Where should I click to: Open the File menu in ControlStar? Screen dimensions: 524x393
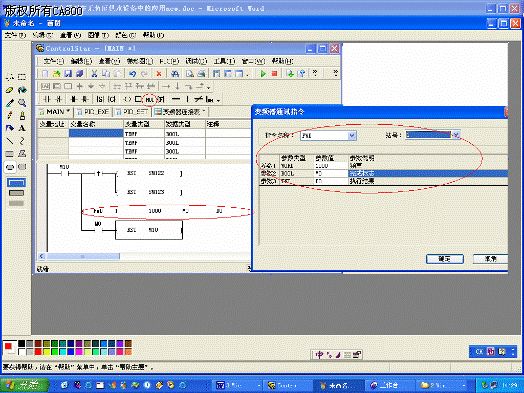point(53,61)
